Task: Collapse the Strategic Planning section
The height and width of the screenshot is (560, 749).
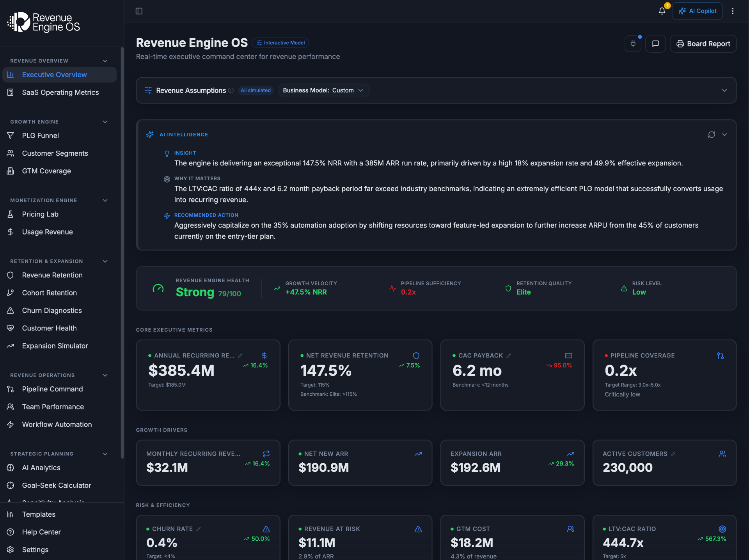Action: pos(105,454)
